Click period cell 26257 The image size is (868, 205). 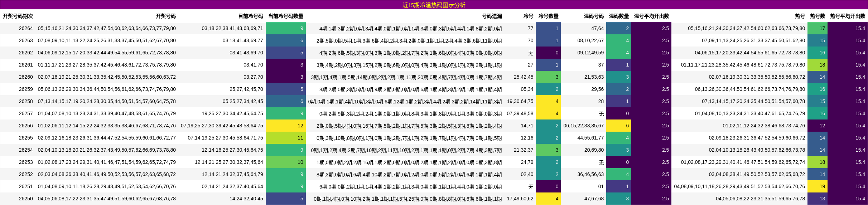click(26, 113)
